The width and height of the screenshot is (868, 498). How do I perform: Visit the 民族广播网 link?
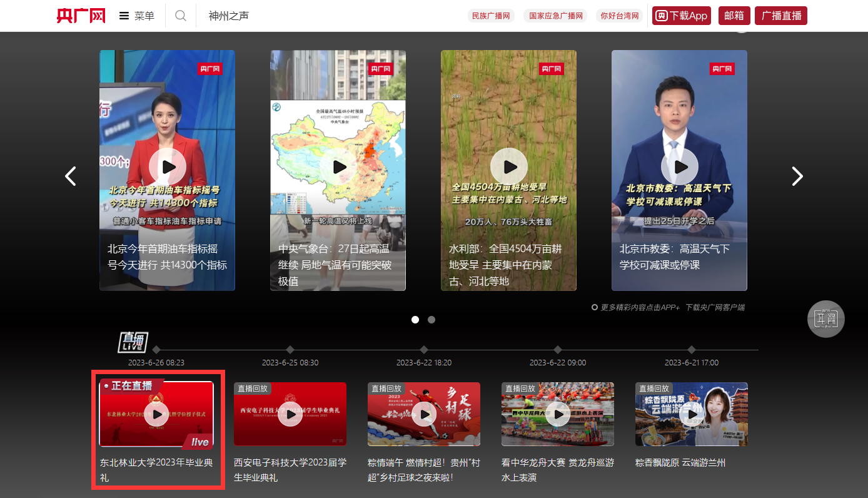(x=491, y=16)
